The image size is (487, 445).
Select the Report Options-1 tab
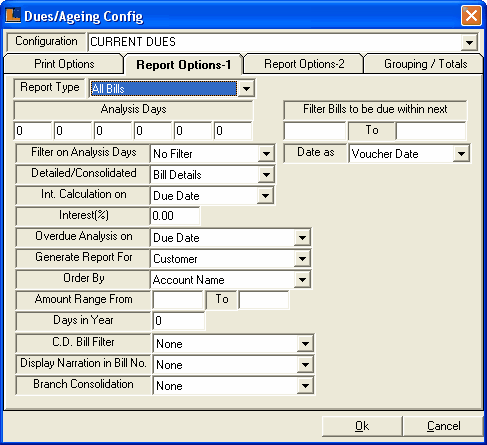click(x=183, y=64)
